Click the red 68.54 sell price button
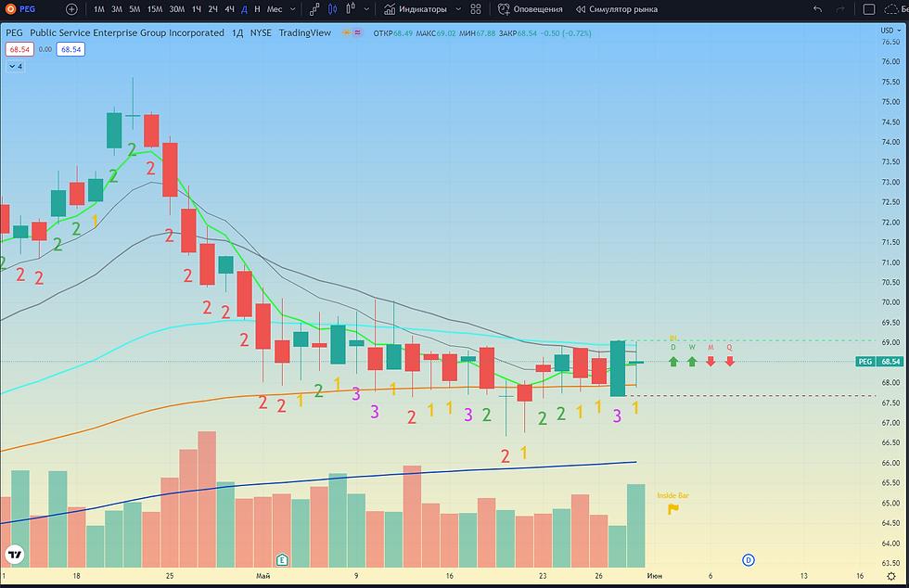The width and height of the screenshot is (909, 588). pyautogui.click(x=19, y=49)
